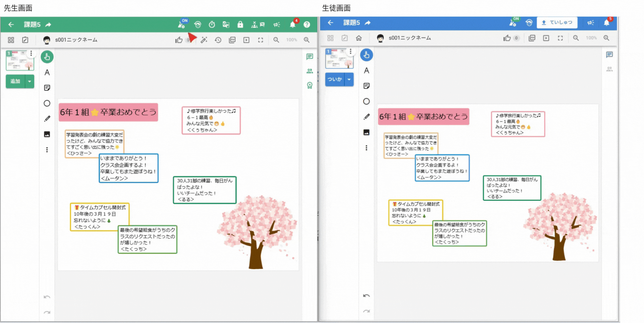The image size is (644, 323).
Task: Select the pen tool in student panel
Action: pos(366,117)
